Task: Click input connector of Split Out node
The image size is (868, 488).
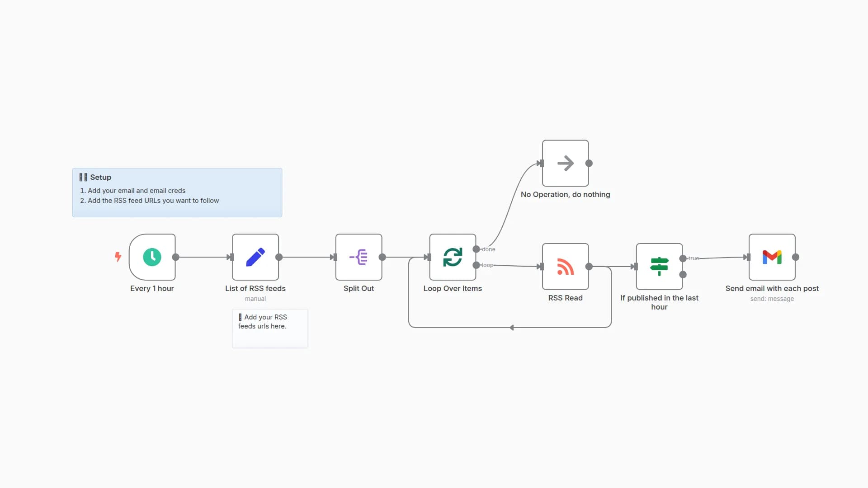Action: tap(335, 257)
